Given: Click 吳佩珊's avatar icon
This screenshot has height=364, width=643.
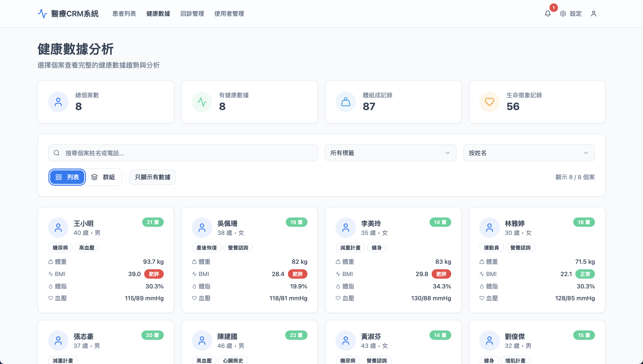Looking at the screenshot, I should point(202,227).
